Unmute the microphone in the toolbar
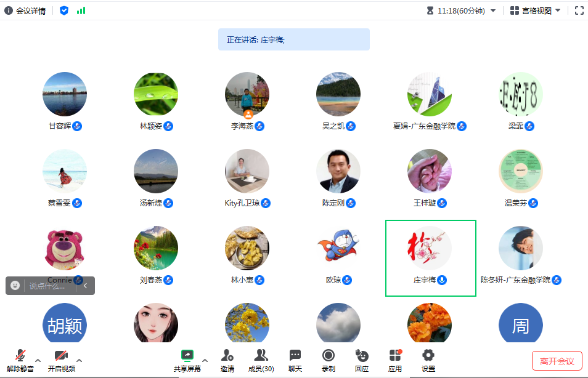This screenshot has height=378, width=588. pyautogui.click(x=20, y=360)
